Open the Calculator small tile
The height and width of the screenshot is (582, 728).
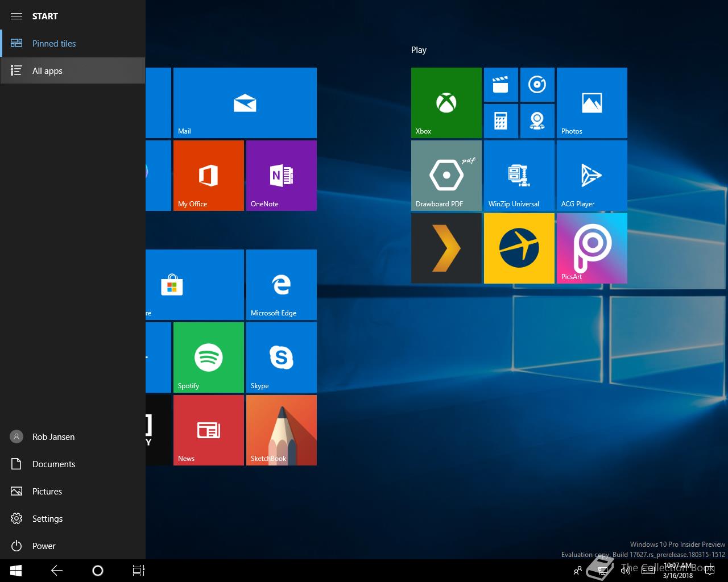click(x=500, y=121)
